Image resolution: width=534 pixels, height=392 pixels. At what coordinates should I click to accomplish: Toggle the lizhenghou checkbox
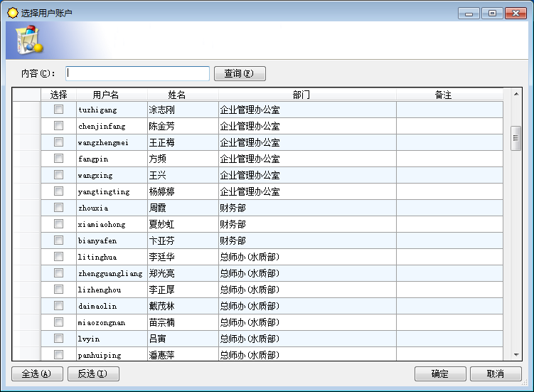pos(58,290)
